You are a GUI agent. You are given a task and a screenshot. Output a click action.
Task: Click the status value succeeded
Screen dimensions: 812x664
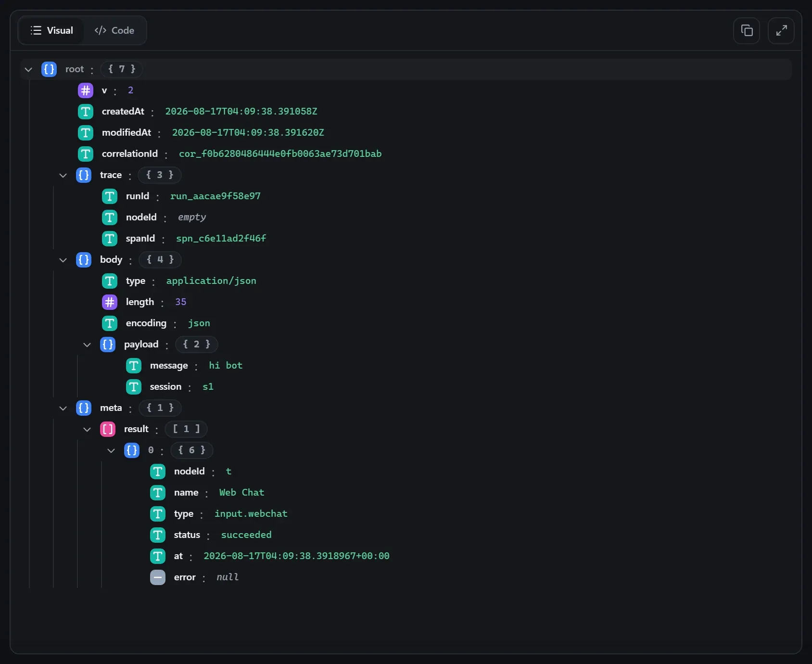pyautogui.click(x=246, y=535)
